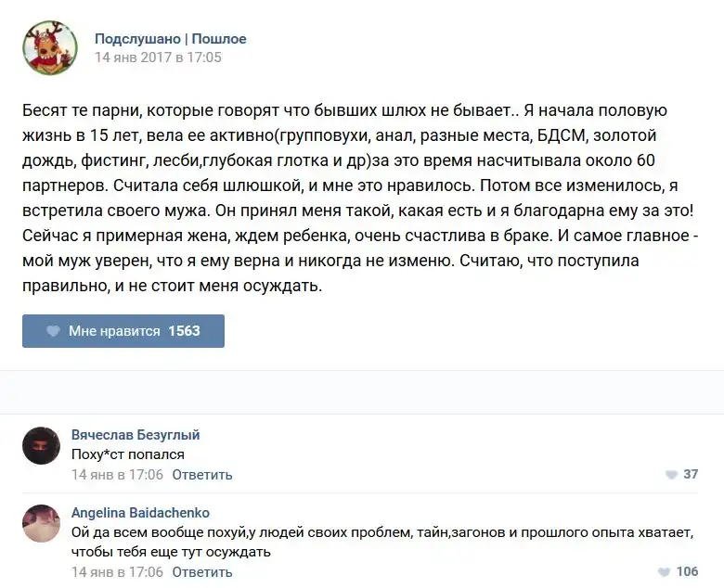Image resolution: width=724 pixels, height=588 pixels.
Task: Visit Angelina Baidachenko's profile via her name
Action: 140,513
